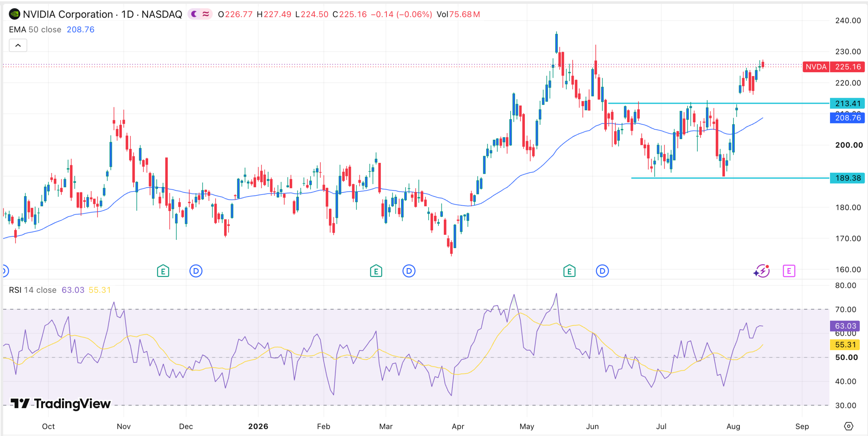Click the 240.00 label on the price axis
Viewport: 868px width, 436px height.
click(848, 20)
